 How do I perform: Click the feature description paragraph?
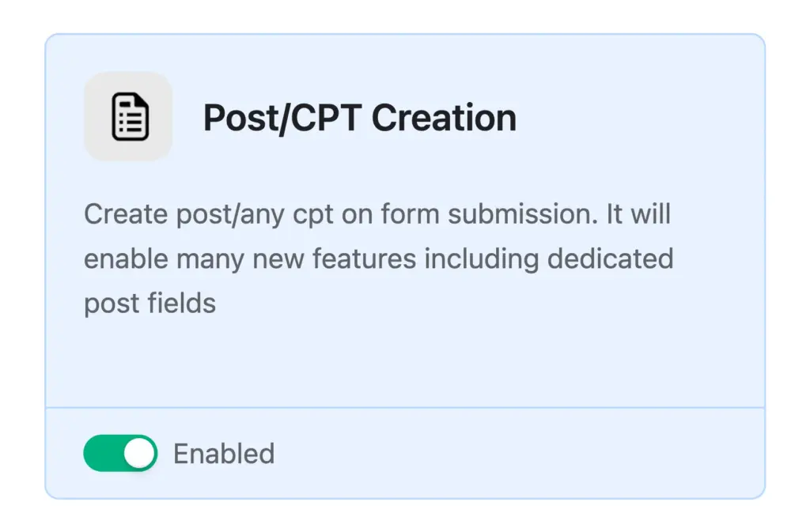pyautogui.click(x=378, y=258)
